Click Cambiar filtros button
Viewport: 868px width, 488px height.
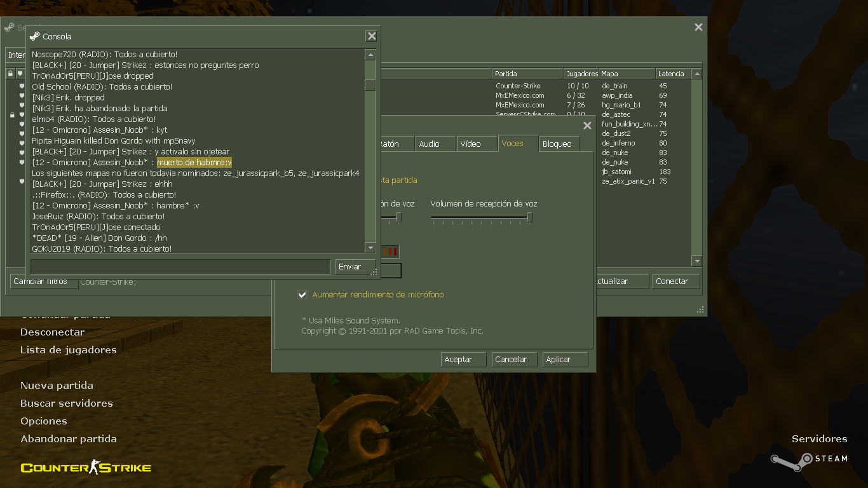pyautogui.click(x=44, y=281)
